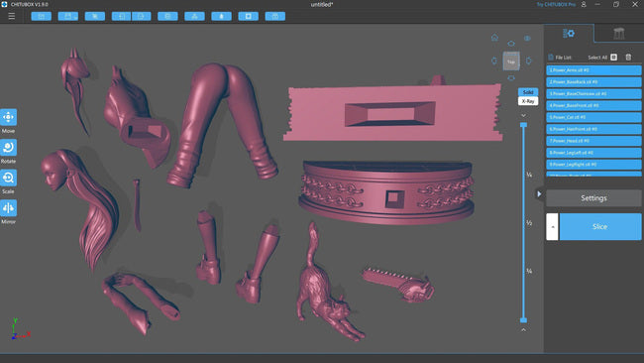Click the Slice button
Screen dimensions: 644x363
pos(600,226)
